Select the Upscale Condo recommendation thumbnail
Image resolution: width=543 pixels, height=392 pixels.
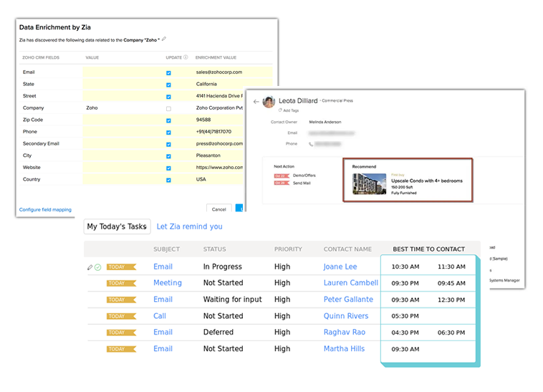click(x=369, y=184)
